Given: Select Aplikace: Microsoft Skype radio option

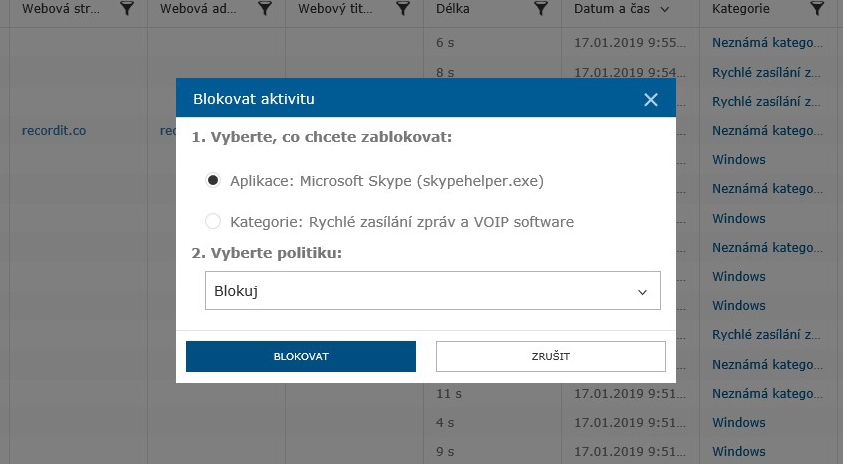Looking at the screenshot, I should tap(213, 180).
